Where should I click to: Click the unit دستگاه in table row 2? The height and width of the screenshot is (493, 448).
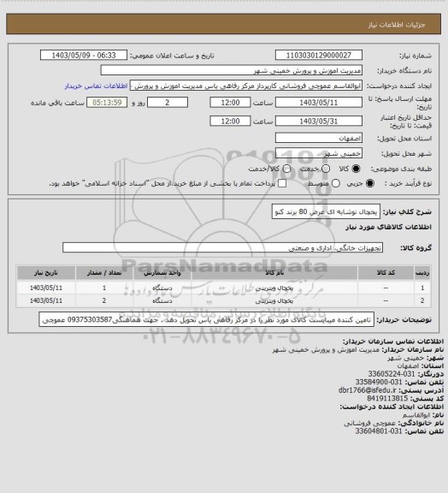click(162, 301)
